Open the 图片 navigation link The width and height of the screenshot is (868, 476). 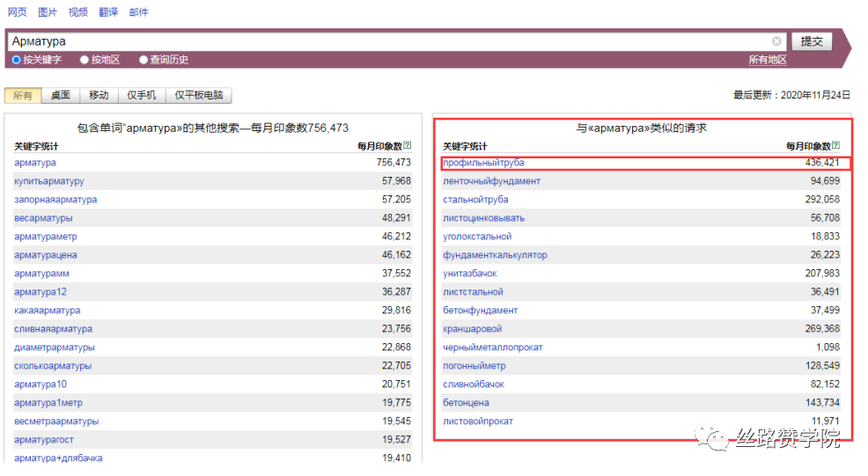click(48, 12)
